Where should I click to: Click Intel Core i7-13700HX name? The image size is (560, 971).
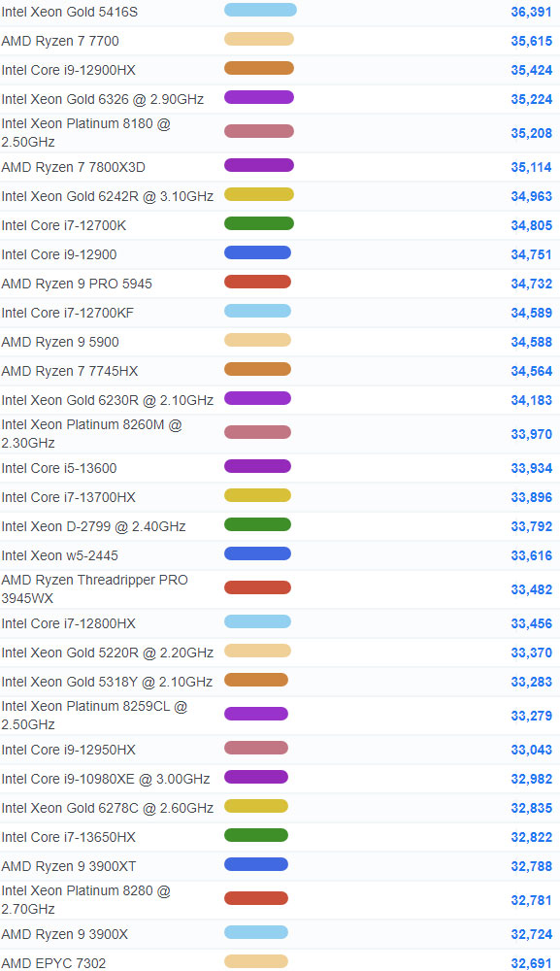click(68, 497)
